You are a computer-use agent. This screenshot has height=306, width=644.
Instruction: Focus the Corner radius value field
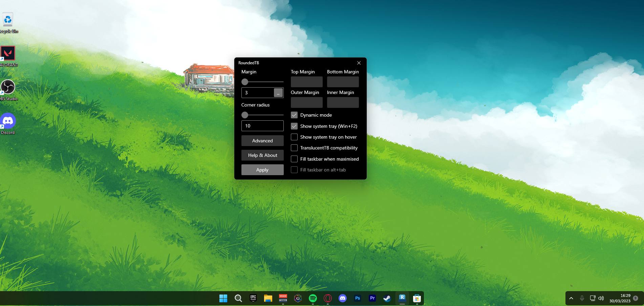pyautogui.click(x=262, y=126)
